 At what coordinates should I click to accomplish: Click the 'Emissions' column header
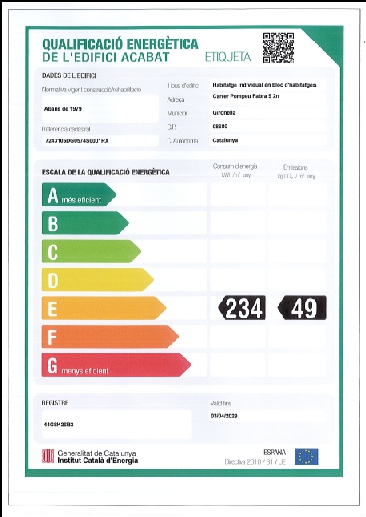(295, 168)
